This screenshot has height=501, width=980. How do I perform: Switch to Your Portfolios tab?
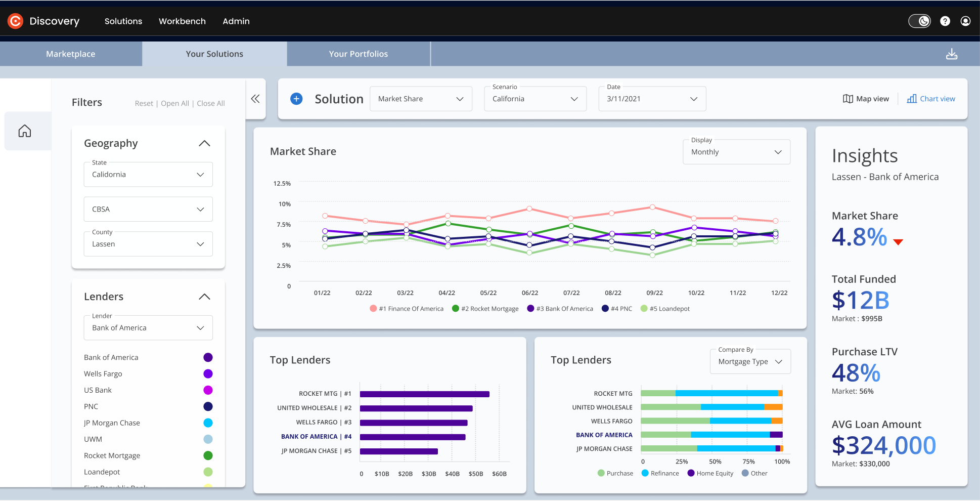click(359, 54)
